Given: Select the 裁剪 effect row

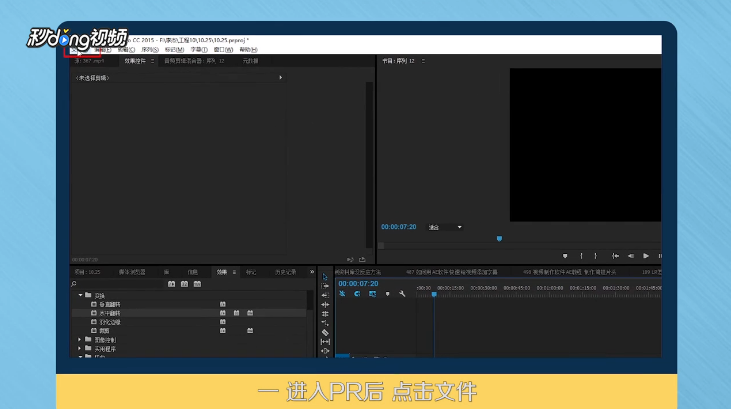Looking at the screenshot, I should [x=189, y=331].
